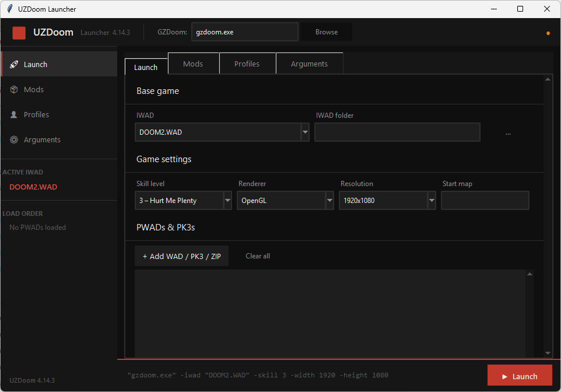
Task: Click the IWAD folder field label
Action: pos(335,116)
